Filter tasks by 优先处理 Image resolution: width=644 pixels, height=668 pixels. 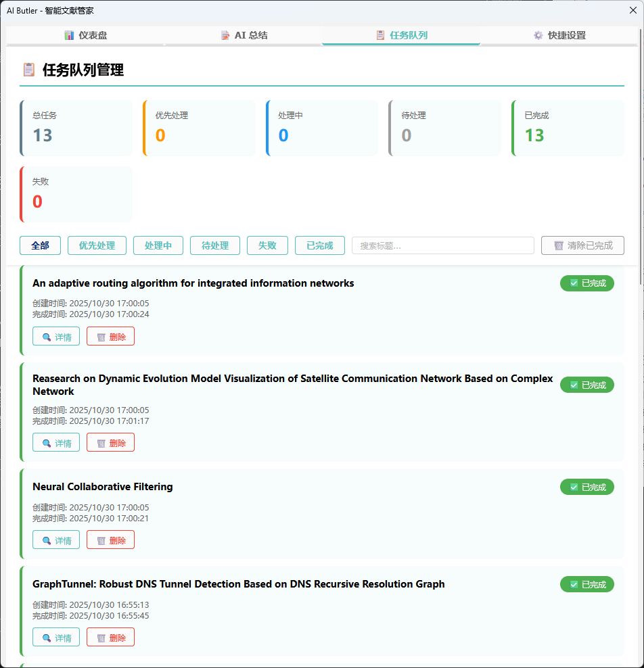97,245
